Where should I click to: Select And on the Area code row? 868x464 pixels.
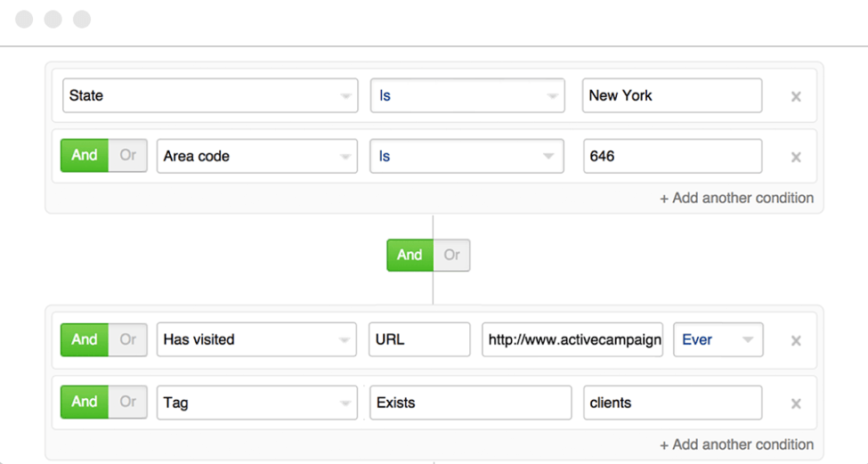point(85,156)
